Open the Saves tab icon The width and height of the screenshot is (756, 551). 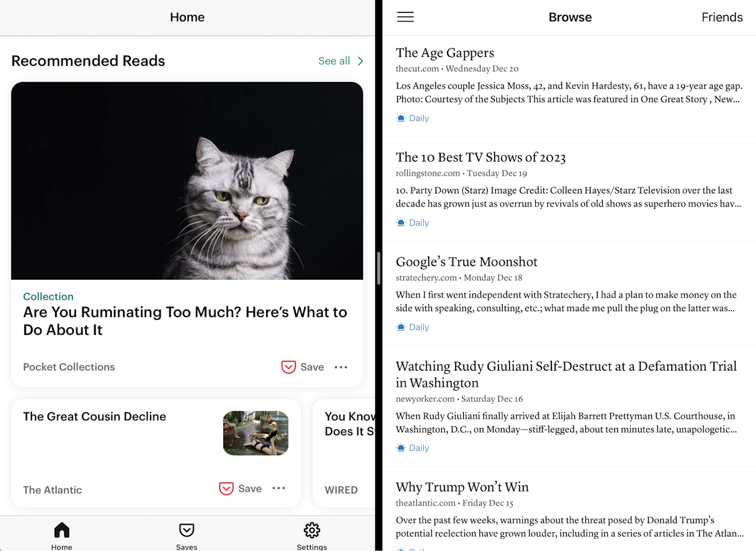pyautogui.click(x=187, y=530)
